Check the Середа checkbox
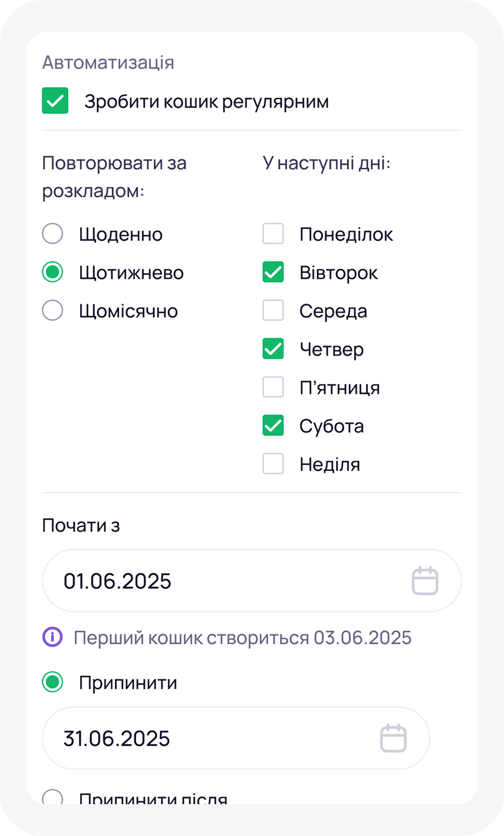Image resolution: width=504 pixels, height=836 pixels. coord(272,310)
